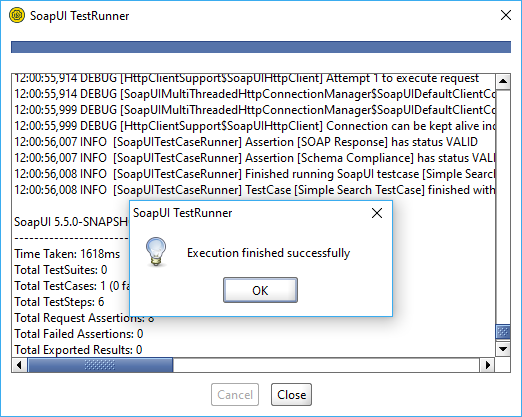This screenshot has width=522, height=417.
Task: Click the horizontal scrollbar left arrow
Action: (19, 365)
